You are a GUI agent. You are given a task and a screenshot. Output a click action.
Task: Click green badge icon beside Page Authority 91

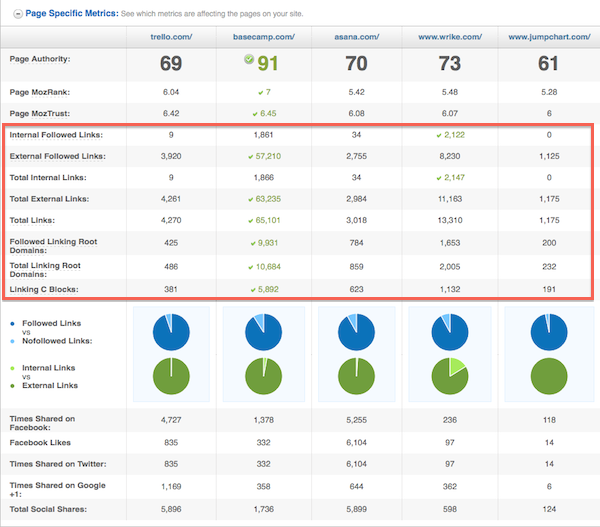[x=236, y=59]
